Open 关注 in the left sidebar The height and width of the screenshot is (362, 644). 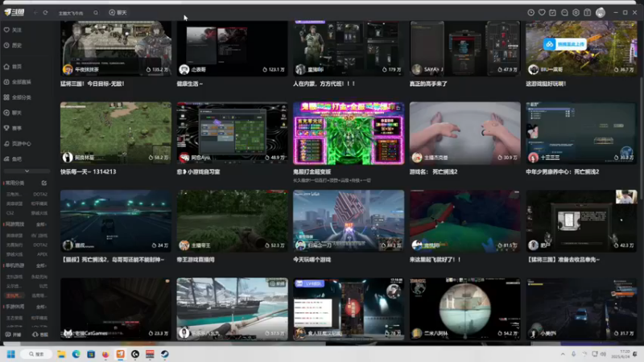13,30
